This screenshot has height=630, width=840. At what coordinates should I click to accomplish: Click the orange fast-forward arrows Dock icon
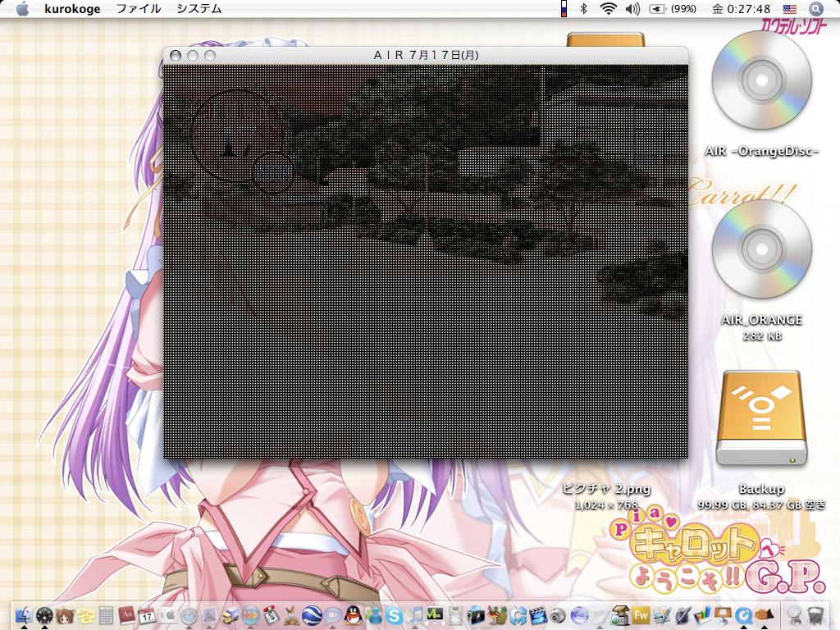[250, 615]
